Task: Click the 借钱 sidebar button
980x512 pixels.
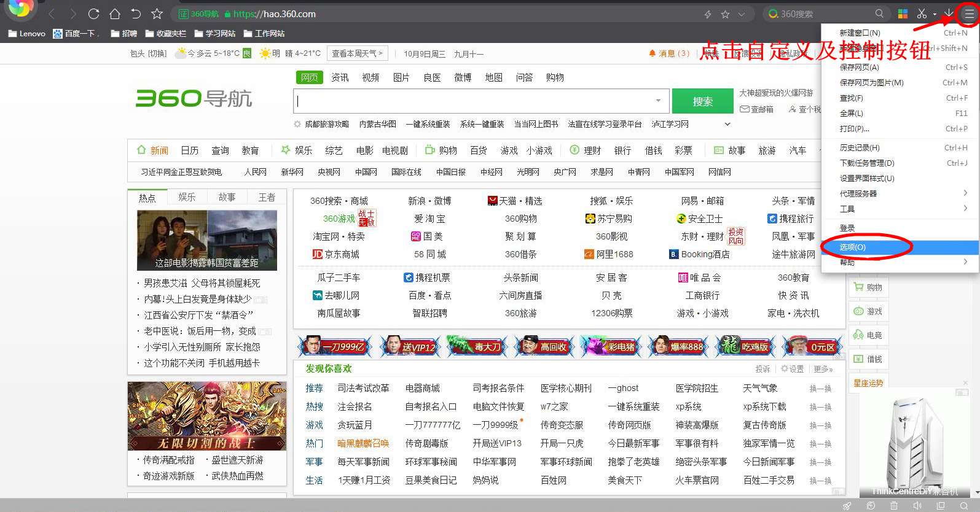Action: click(x=868, y=359)
